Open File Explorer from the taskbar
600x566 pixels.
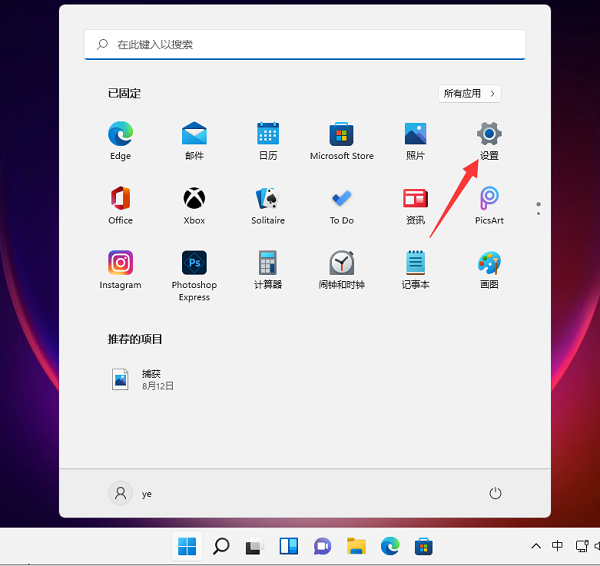[355, 546]
